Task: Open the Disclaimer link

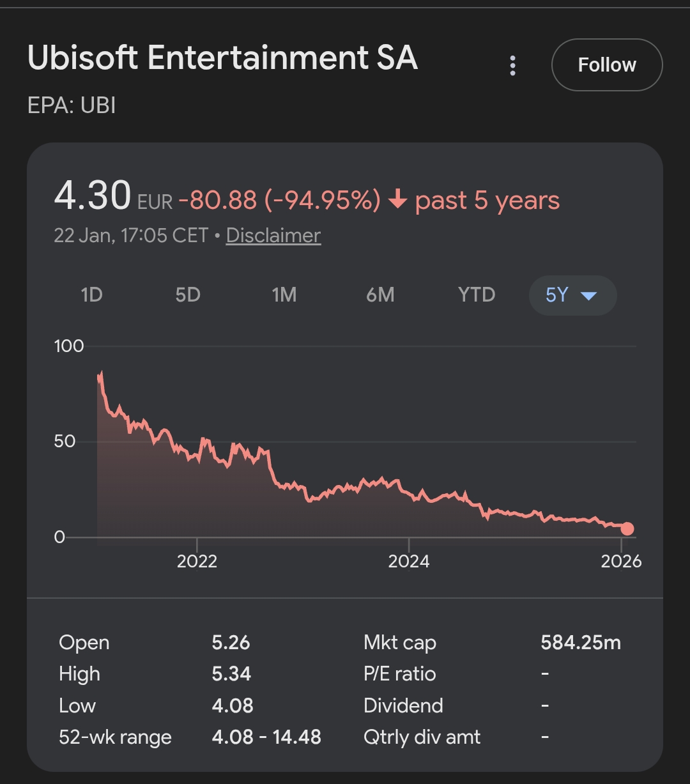Action: tap(273, 235)
